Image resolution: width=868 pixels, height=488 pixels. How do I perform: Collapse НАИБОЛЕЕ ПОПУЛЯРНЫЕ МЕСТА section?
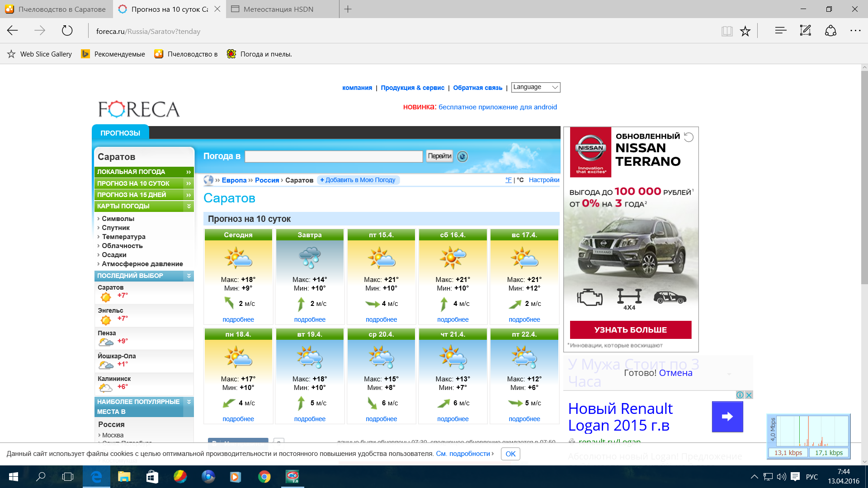[x=189, y=402]
